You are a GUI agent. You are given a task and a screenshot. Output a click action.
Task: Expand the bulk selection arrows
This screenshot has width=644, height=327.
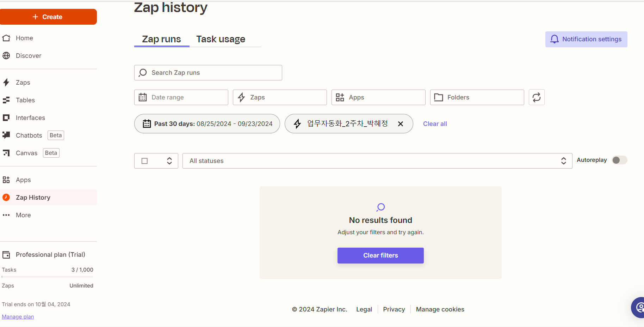(169, 161)
